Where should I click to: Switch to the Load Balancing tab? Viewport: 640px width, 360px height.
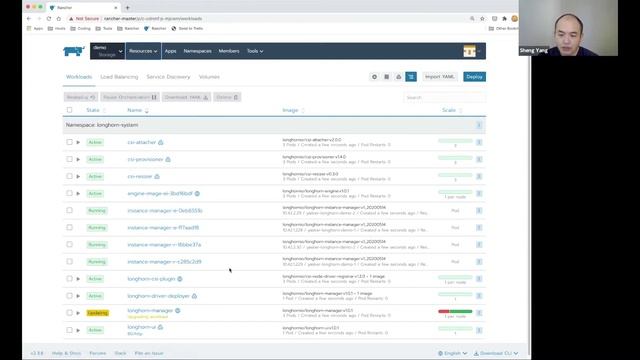click(119, 77)
